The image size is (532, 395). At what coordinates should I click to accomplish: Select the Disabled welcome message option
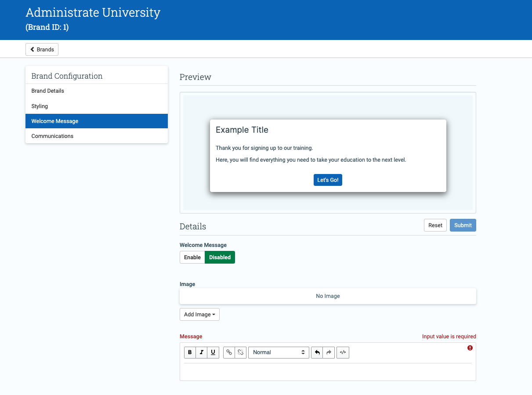[220, 257]
